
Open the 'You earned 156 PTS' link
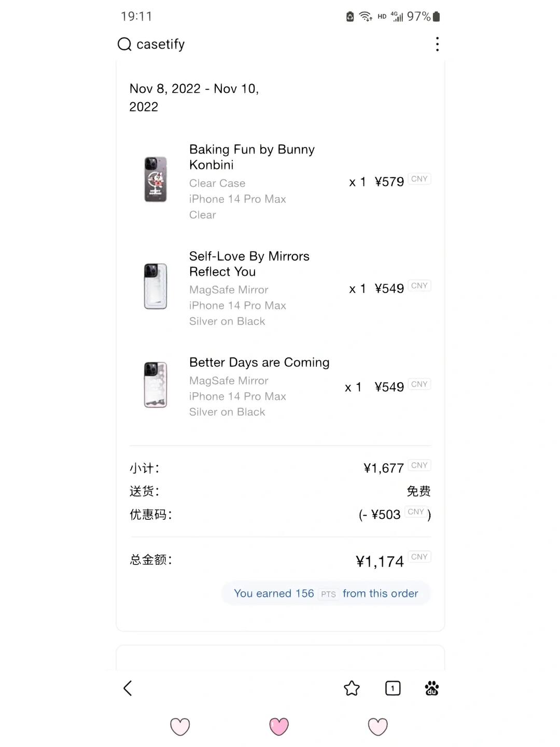point(326,593)
